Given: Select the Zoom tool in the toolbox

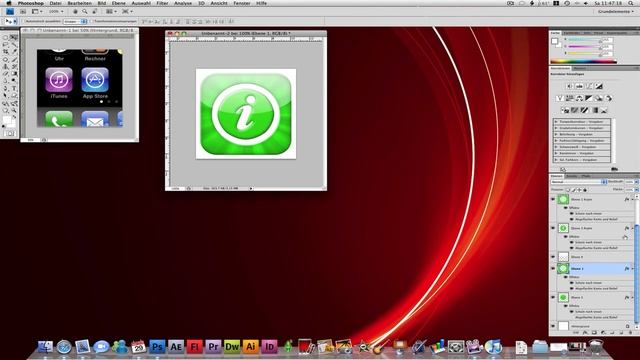Looking at the screenshot, I should pos(14,110).
